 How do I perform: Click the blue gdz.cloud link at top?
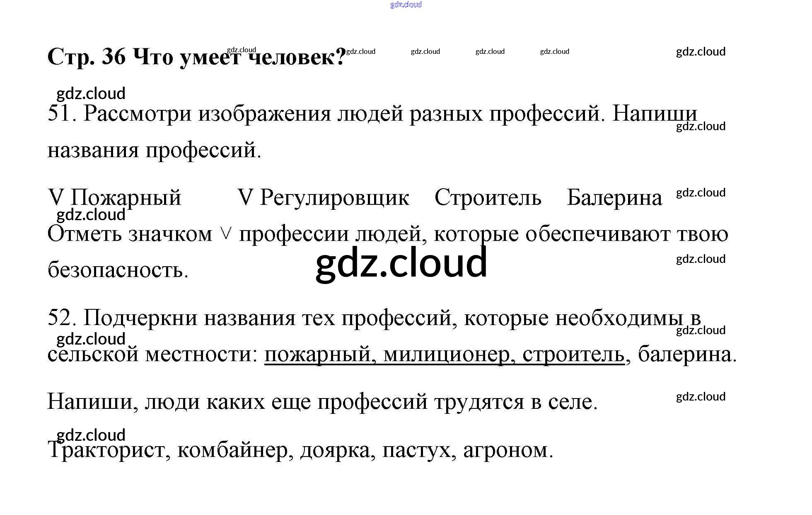tap(406, 5)
